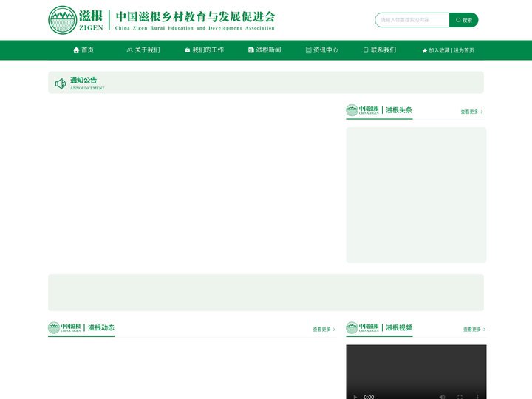The width and height of the screenshot is (532, 399).
Task: Click the 通知公告 announcement heading
Action: (83, 81)
